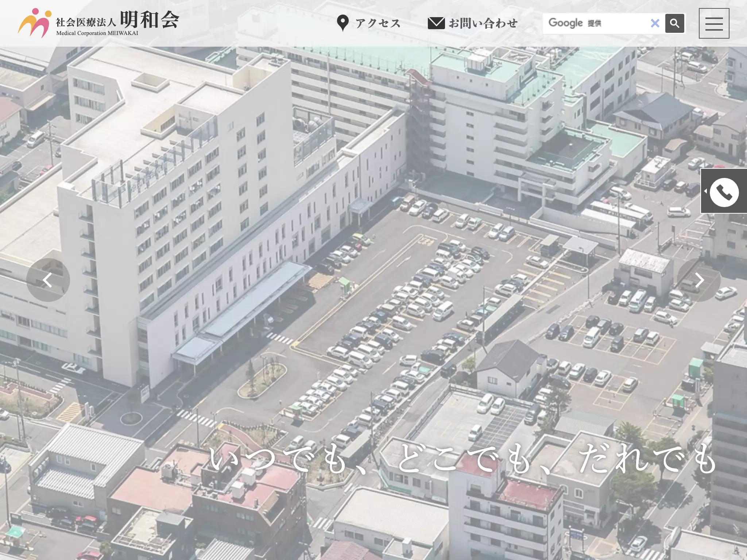Expand the phone panel via small triangle

705,191
